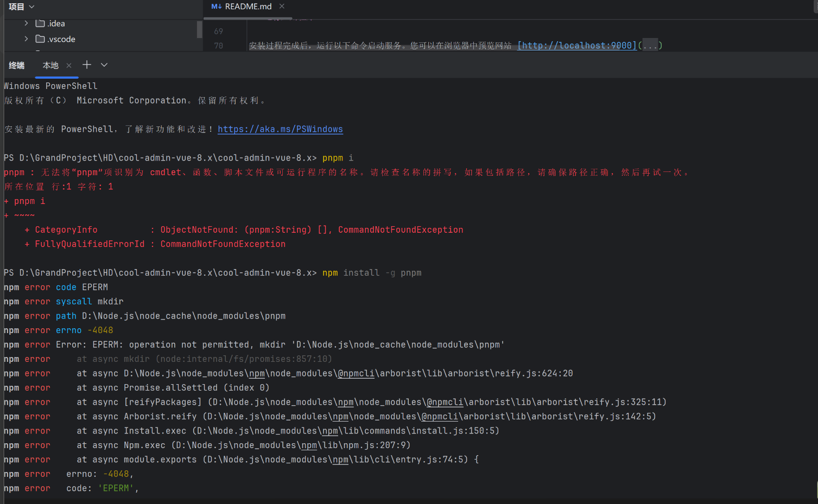Click the underlined npm link in the stack trace
818x504 pixels.
256,373
